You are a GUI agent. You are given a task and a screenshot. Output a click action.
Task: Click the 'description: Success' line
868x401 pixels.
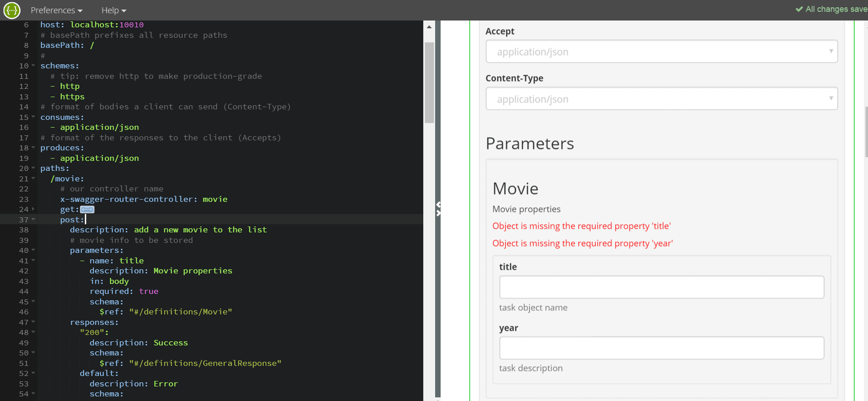pos(139,343)
